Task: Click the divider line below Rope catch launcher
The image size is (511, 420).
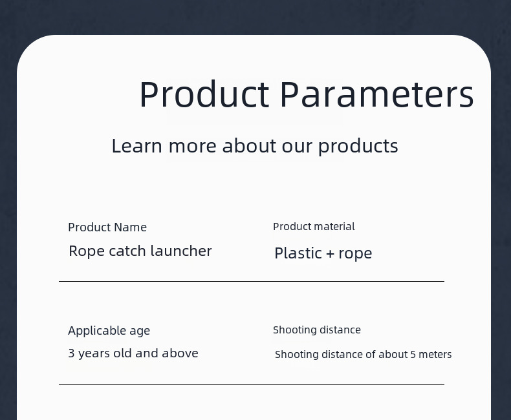Action: [251, 281]
